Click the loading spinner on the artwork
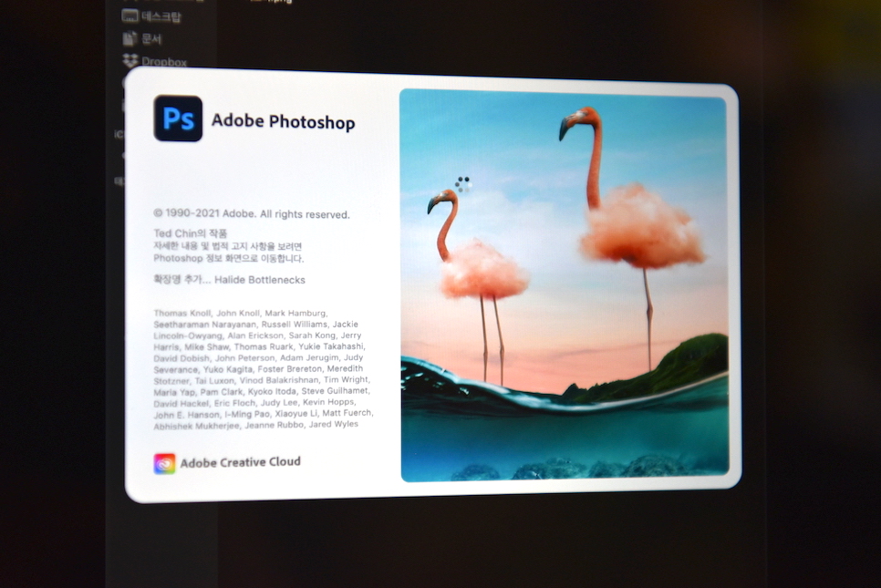This screenshot has height=588, width=881. point(463,184)
